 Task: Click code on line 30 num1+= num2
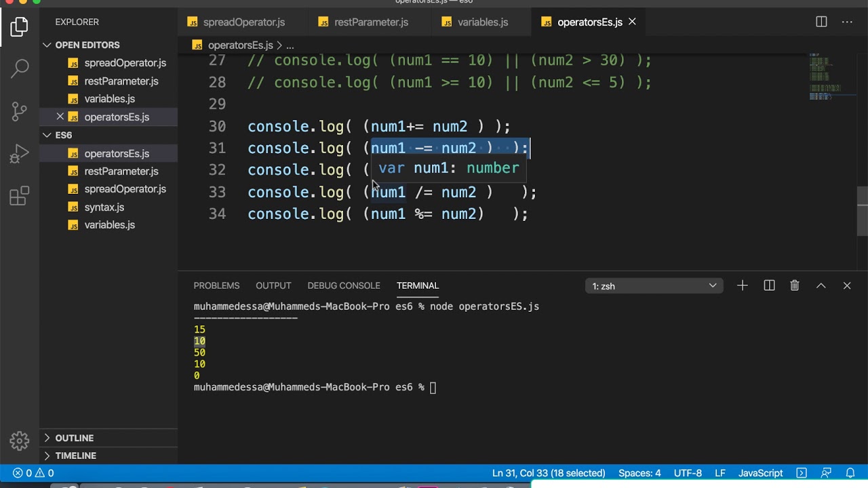(419, 127)
